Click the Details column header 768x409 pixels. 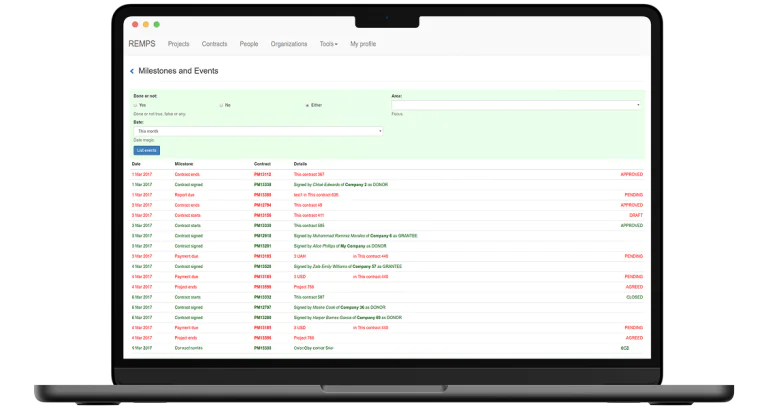[x=300, y=164]
